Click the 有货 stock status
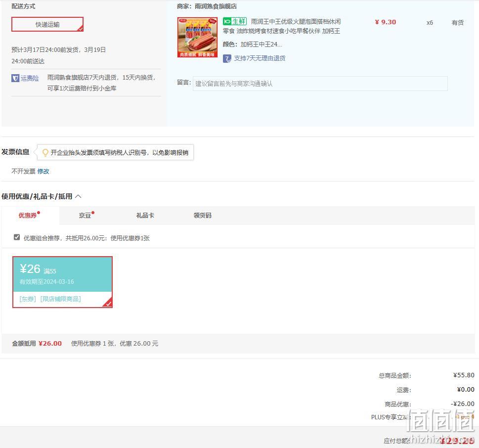The image size is (479, 448). (458, 23)
